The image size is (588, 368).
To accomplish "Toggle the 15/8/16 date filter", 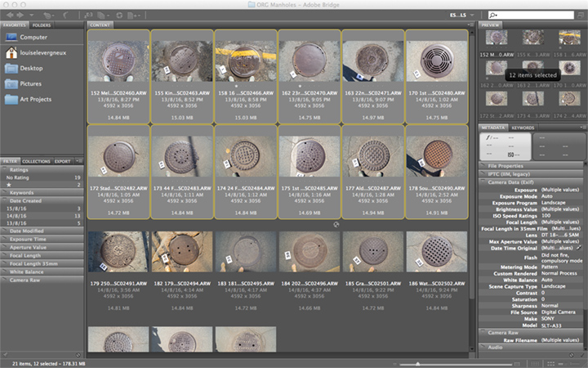I will (42, 209).
